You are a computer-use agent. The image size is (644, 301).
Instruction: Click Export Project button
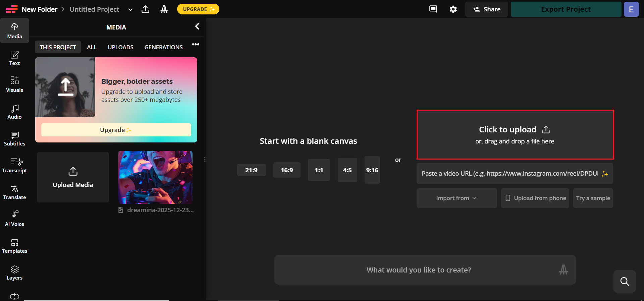coord(566,9)
